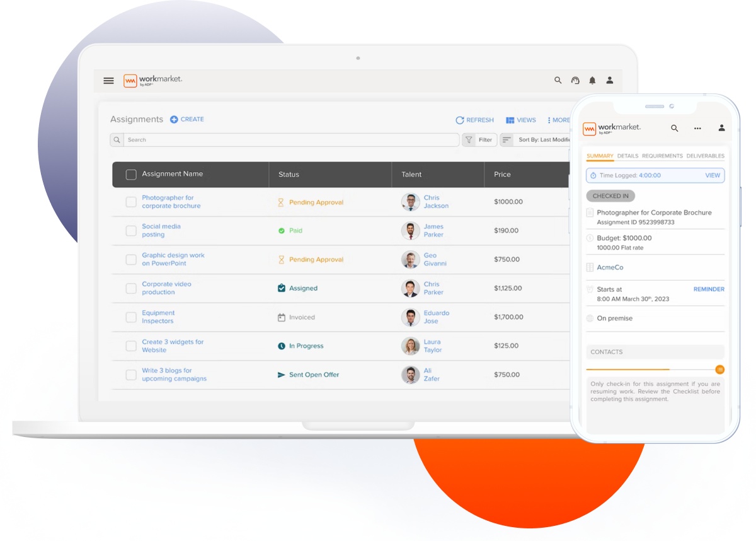Click the Assigned clipboard status icon
The width and height of the screenshot is (756, 541).
282,288
